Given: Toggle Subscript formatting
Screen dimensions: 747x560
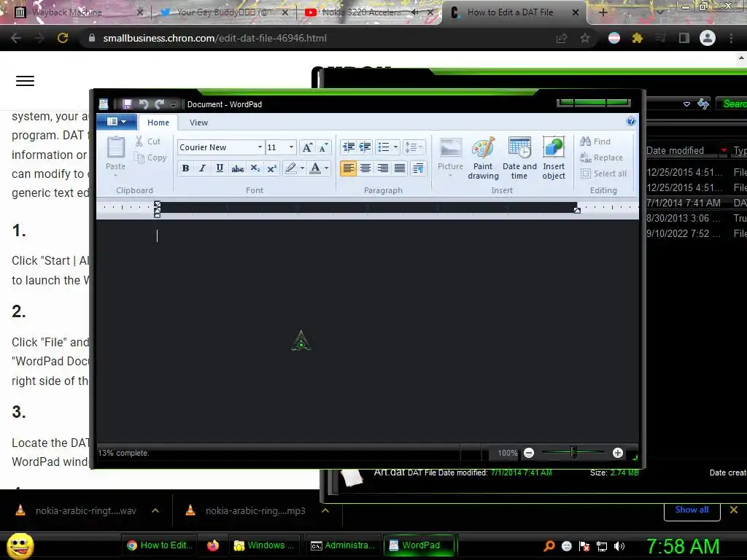Looking at the screenshot, I should pos(255,168).
